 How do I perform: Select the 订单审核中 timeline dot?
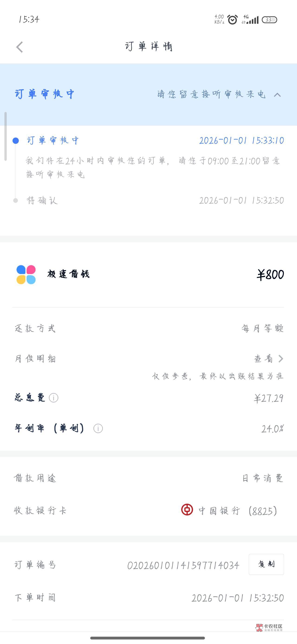click(16, 141)
